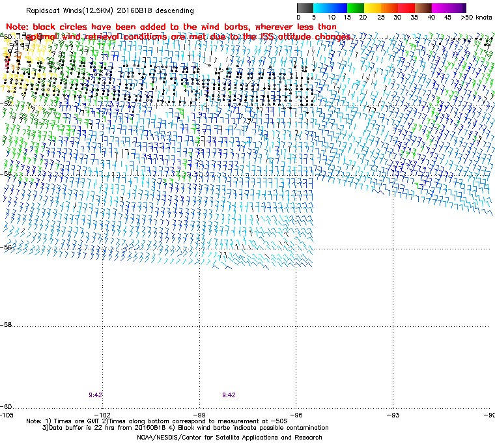Click the 'NOAA/NESDIS/Center for Satellite Applications and Research' credit

(229, 438)
